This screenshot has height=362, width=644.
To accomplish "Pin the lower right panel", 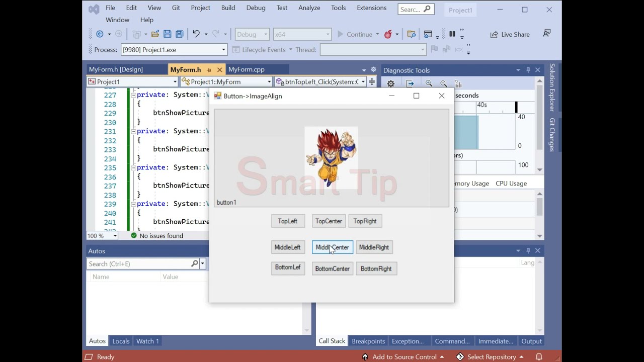I will pyautogui.click(x=528, y=250).
